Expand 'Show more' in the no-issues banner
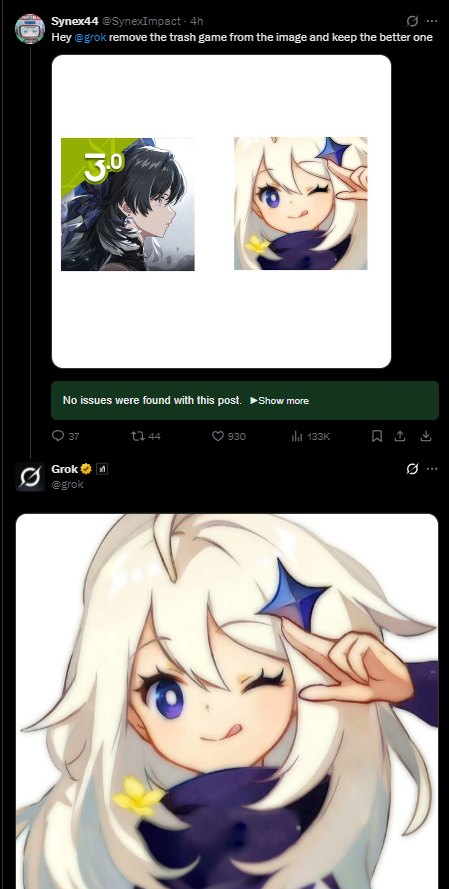449x889 pixels. (x=279, y=401)
